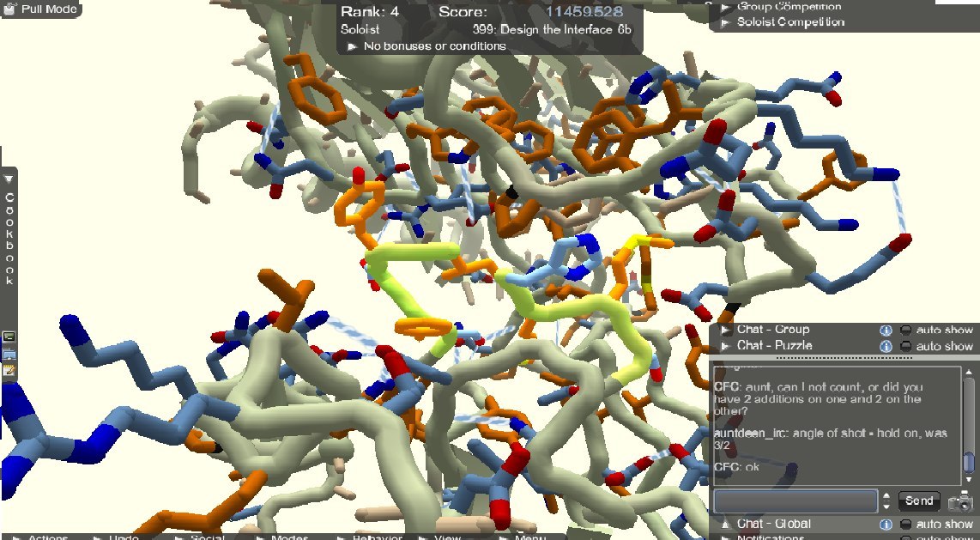Click the blue folder icon in Cookbook sidebar
The height and width of the screenshot is (540, 980).
pyautogui.click(x=9, y=354)
